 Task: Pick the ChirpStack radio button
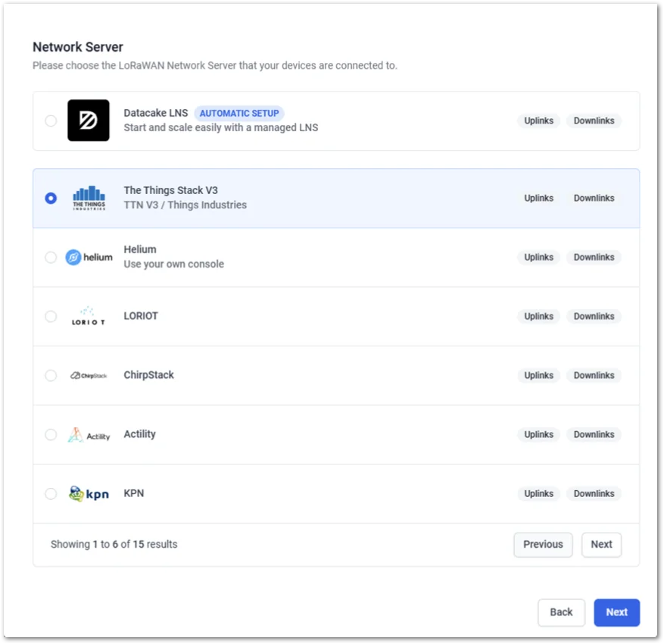51,375
